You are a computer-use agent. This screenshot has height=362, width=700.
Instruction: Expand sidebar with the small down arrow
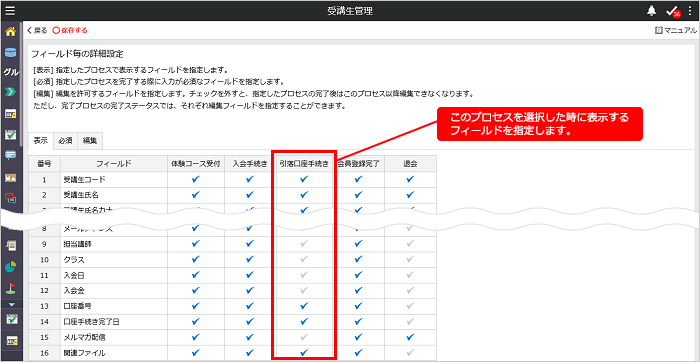pyautogui.click(x=12, y=304)
